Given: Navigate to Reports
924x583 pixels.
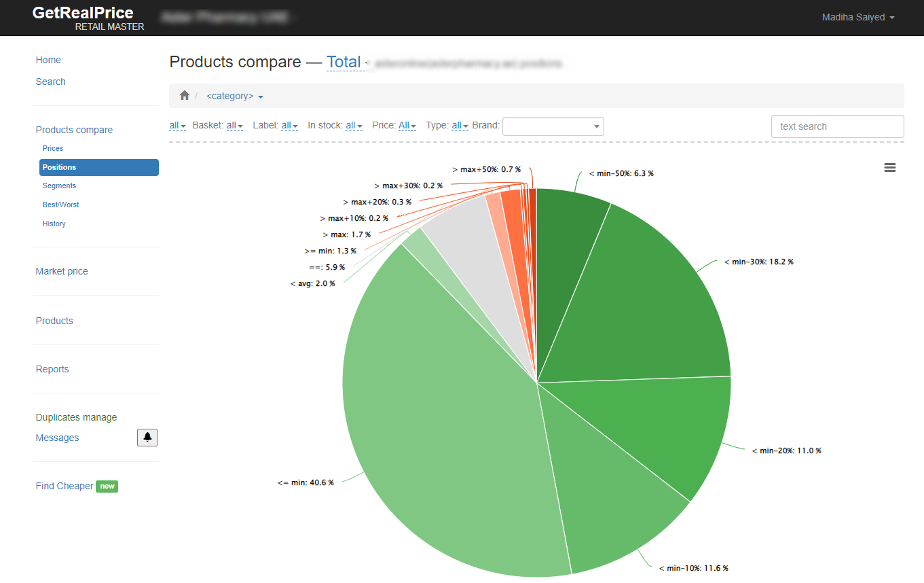Looking at the screenshot, I should tap(52, 369).
